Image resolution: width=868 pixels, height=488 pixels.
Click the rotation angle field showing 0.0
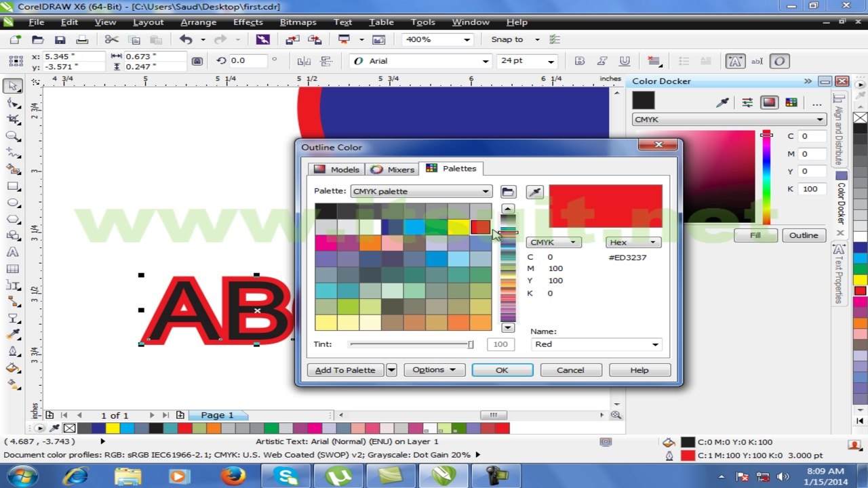(x=248, y=61)
